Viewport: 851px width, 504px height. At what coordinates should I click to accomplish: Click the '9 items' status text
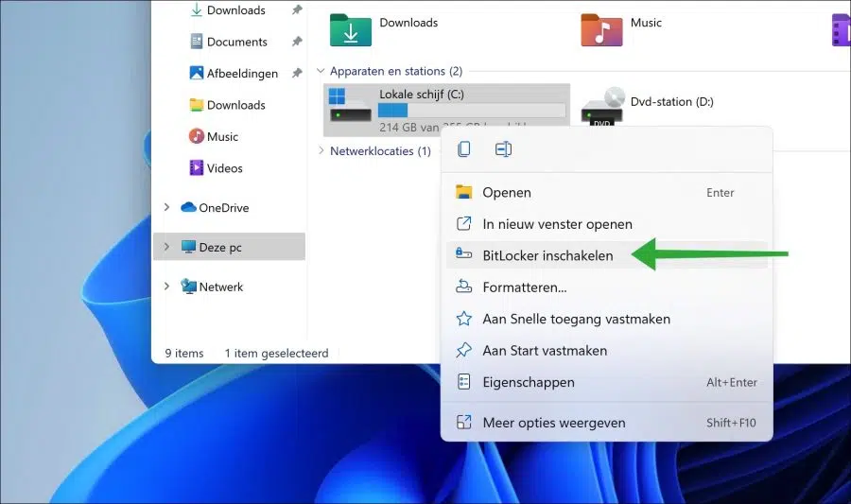184,354
